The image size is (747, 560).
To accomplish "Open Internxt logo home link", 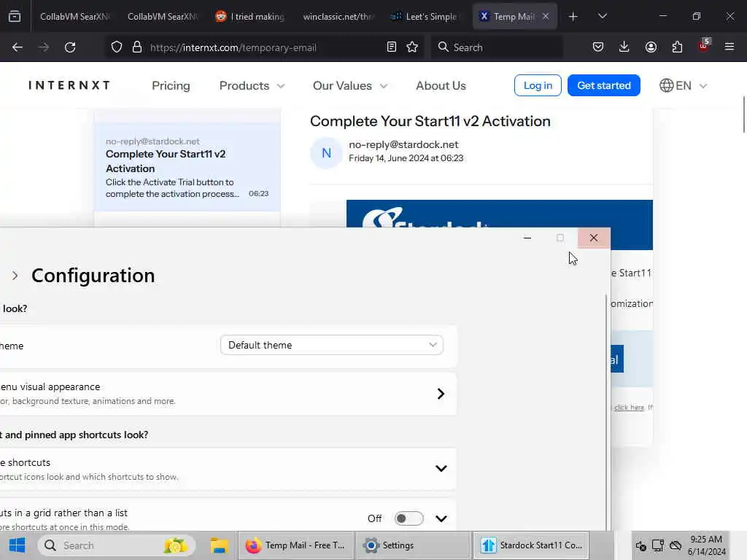I will (x=69, y=85).
